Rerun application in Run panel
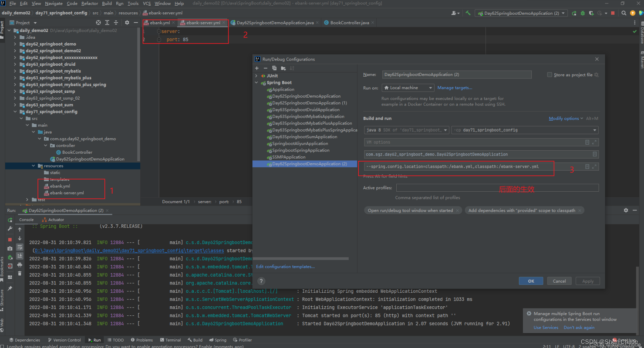644x348 pixels. coord(10,220)
